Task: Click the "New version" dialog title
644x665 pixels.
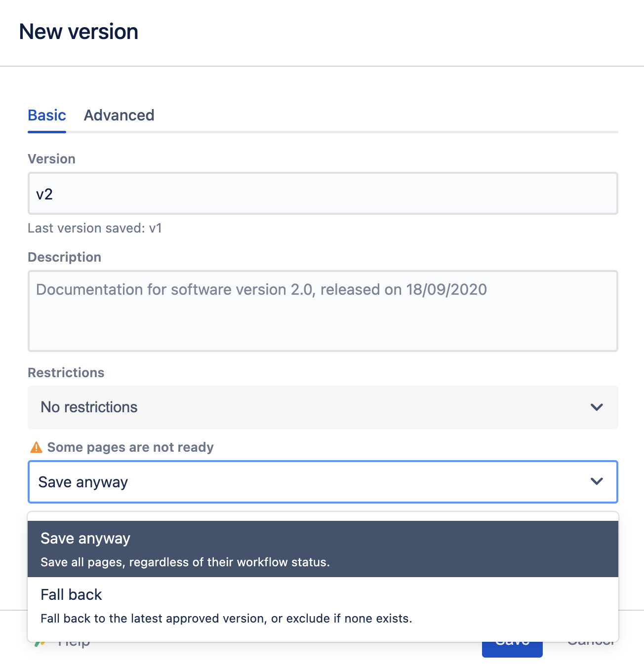Action: click(79, 31)
